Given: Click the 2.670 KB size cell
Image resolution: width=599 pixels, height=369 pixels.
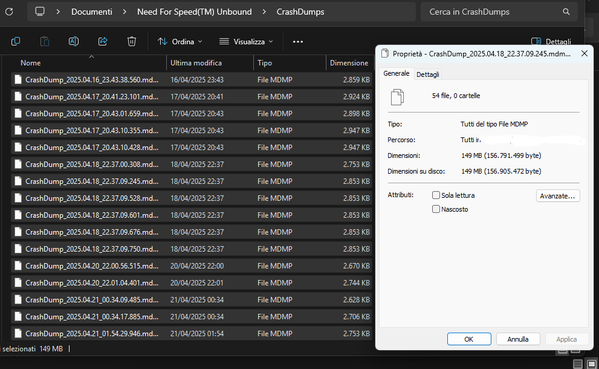Looking at the screenshot, I should 356,266.
